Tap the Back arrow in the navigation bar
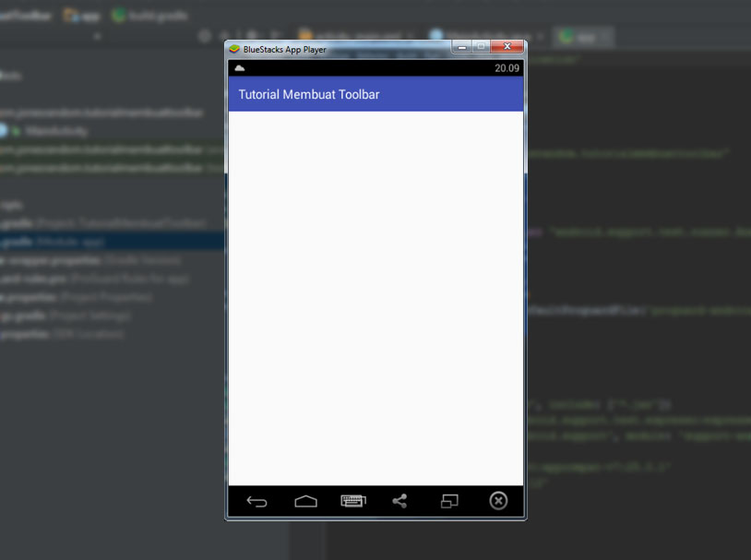Image resolution: width=751 pixels, height=560 pixels. click(x=256, y=501)
